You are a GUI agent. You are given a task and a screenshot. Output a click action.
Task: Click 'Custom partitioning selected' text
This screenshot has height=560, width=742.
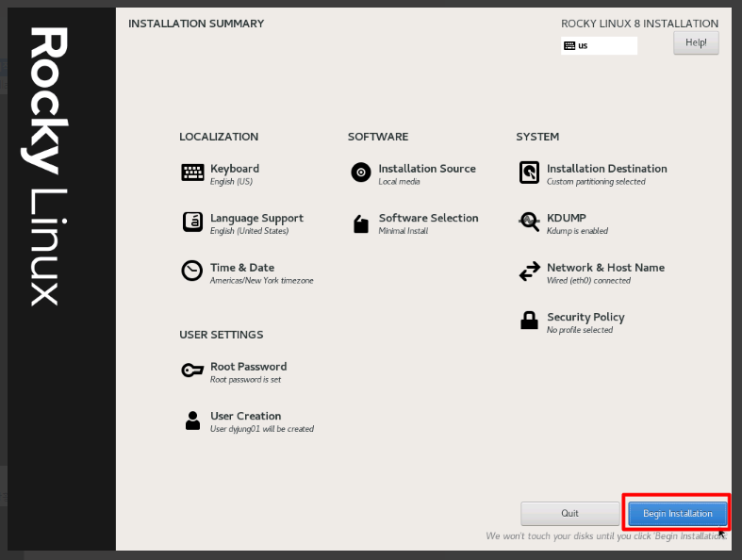(x=596, y=182)
